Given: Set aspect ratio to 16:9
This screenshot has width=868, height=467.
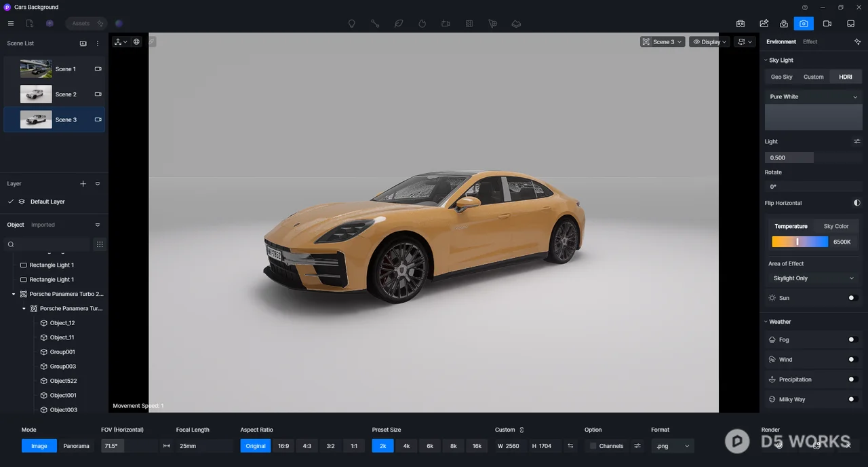Looking at the screenshot, I should coord(283,446).
